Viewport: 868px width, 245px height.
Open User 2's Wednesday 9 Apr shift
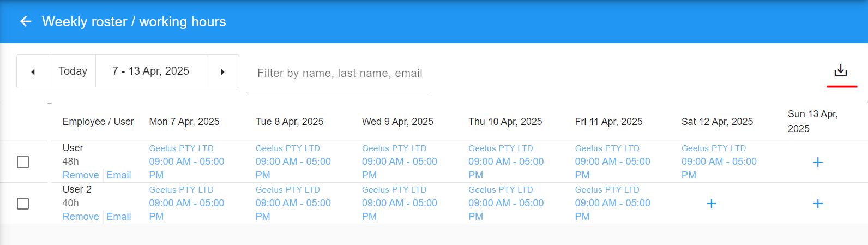[400, 203]
